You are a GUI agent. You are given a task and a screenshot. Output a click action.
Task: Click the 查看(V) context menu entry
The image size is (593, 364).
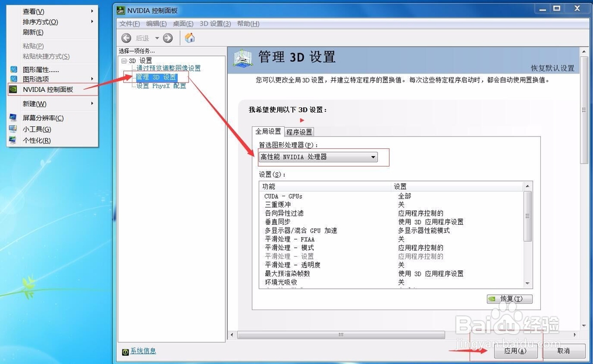53,12
